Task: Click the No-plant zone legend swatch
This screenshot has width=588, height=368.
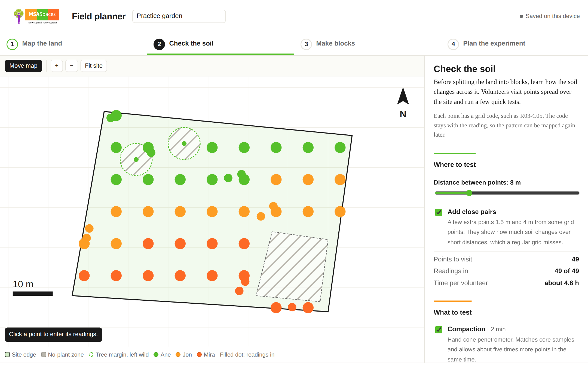Action: tap(44, 354)
